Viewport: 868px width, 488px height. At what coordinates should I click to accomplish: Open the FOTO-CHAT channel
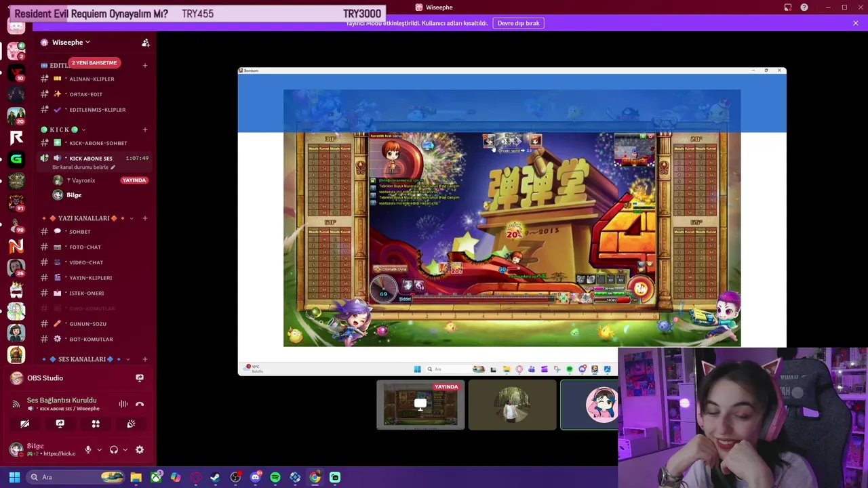click(85, 247)
